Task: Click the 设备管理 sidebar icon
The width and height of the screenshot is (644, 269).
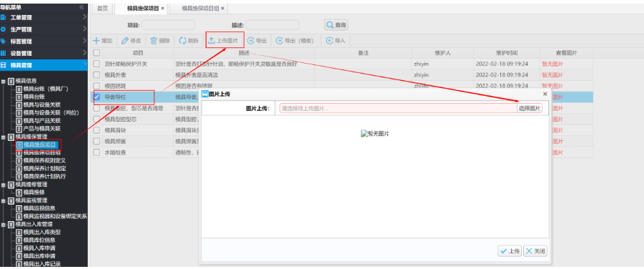Action: [x=4, y=53]
